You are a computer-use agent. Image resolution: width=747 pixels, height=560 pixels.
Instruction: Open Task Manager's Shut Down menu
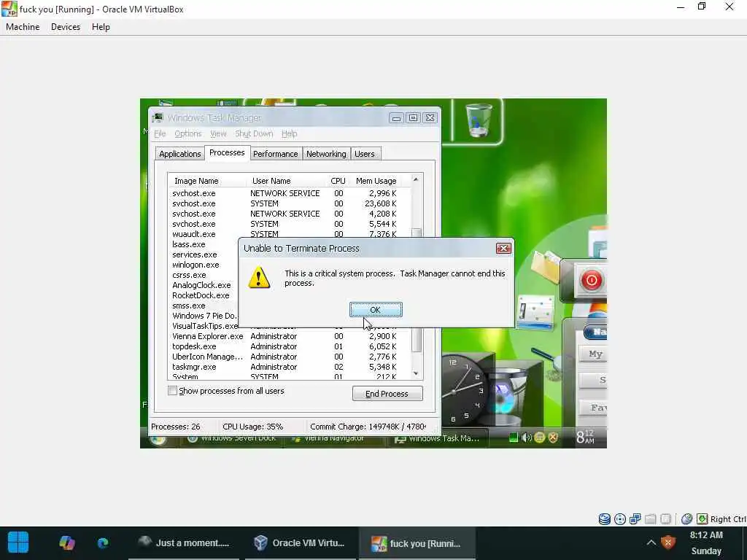tap(254, 134)
